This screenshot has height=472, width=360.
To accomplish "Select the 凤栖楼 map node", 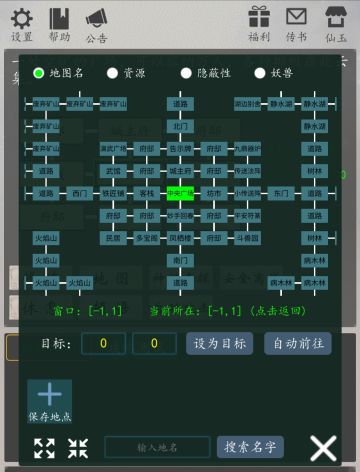I will point(180,238).
